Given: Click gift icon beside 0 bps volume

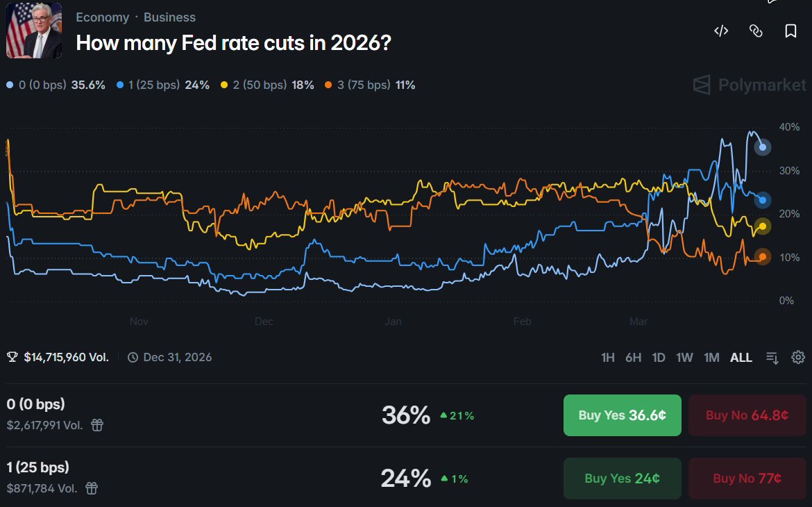Looking at the screenshot, I should click(x=97, y=425).
